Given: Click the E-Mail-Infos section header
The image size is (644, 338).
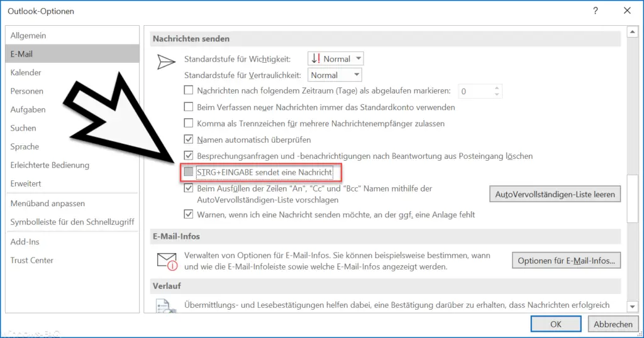Looking at the screenshot, I should coord(386,236).
